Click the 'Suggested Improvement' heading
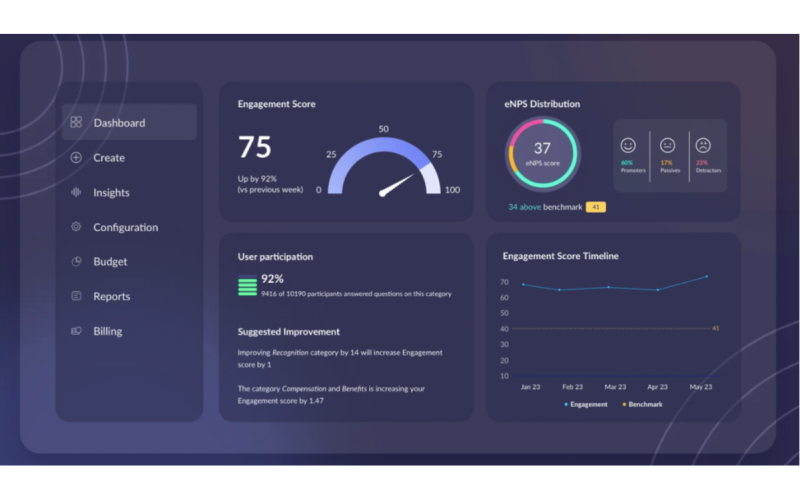This screenshot has height=500, width=800. tap(288, 332)
